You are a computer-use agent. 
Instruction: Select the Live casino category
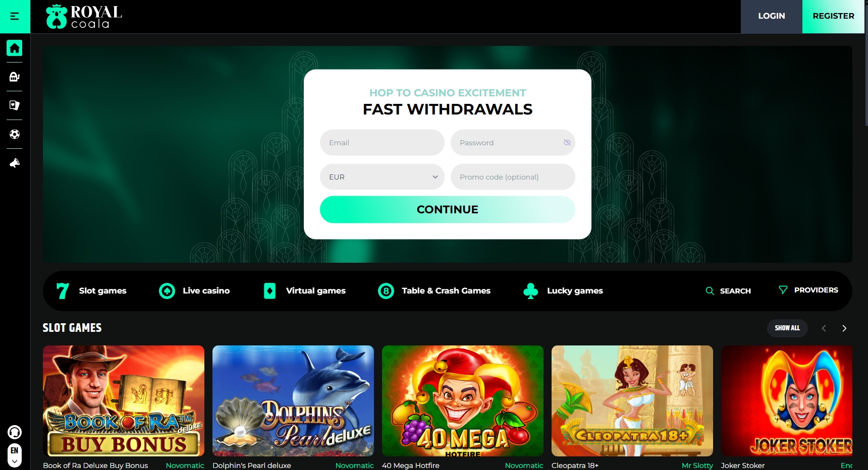194,291
